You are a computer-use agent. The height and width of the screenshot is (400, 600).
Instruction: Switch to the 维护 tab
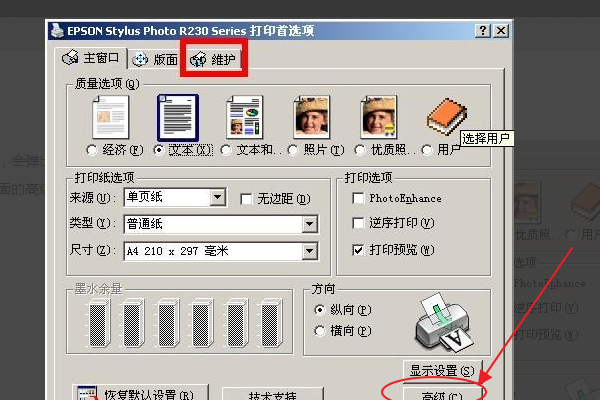tap(213, 60)
